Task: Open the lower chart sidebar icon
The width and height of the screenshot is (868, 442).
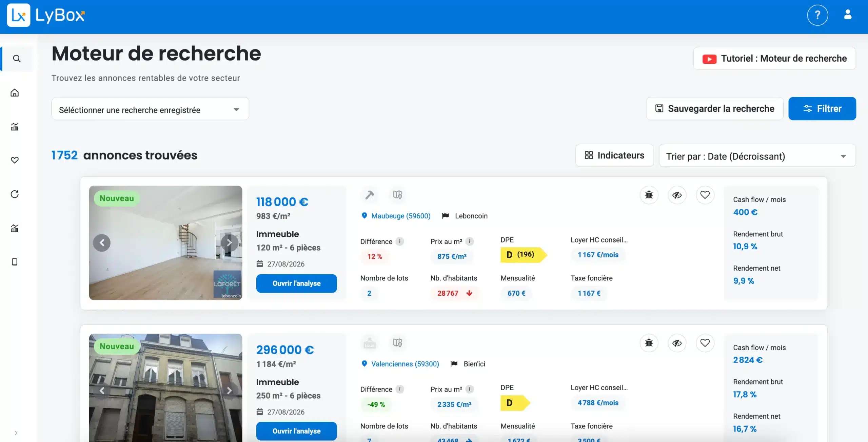Action: pyautogui.click(x=15, y=228)
